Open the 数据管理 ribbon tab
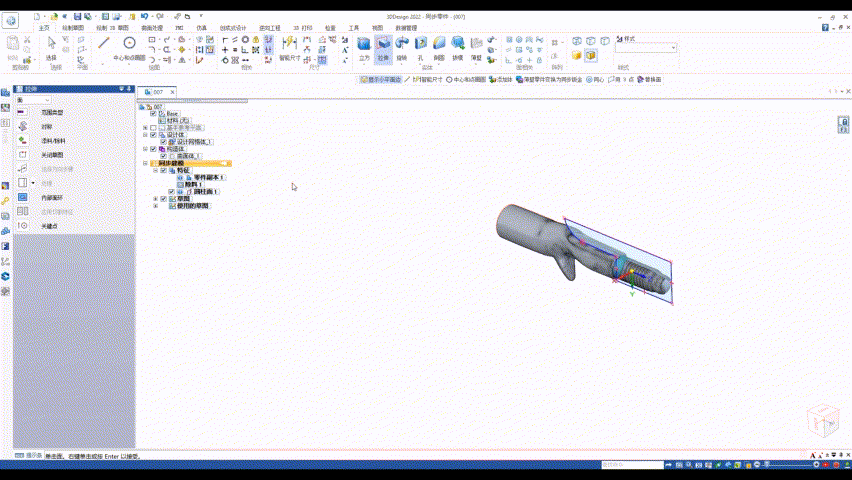The image size is (852, 480). pyautogui.click(x=406, y=28)
